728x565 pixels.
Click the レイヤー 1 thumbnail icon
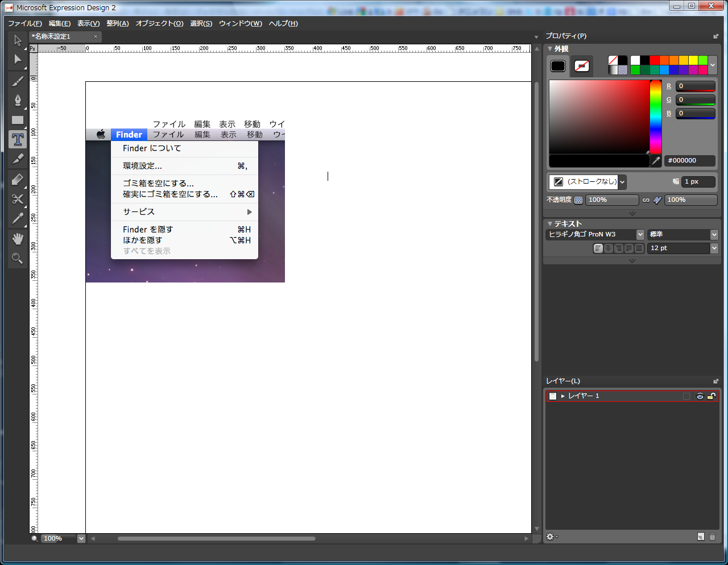(x=553, y=396)
